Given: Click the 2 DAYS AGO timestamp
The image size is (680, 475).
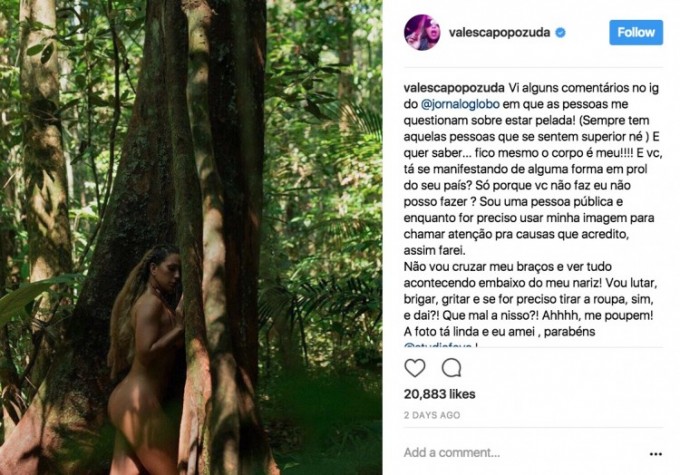Looking at the screenshot, I should pos(432,415).
